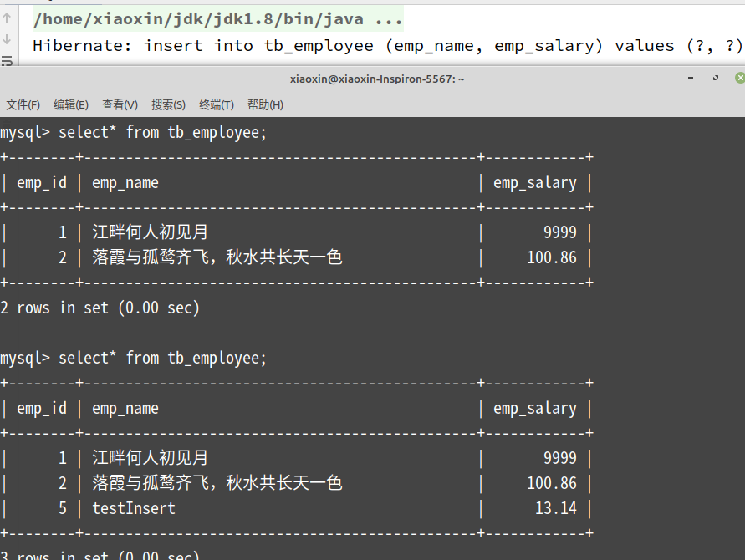The image size is (745, 560).
Task: Open the 搜索(S) menu in terminal
Action: (x=168, y=104)
